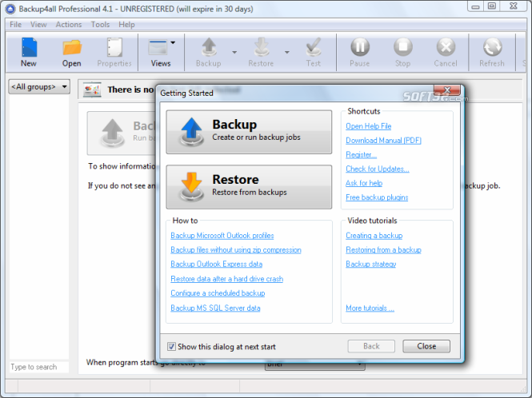Click the Pause toolbar icon
This screenshot has height=398, width=532.
[x=360, y=47]
